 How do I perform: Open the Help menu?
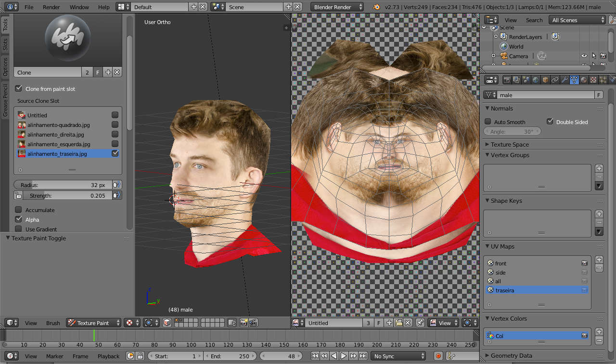tap(103, 7)
